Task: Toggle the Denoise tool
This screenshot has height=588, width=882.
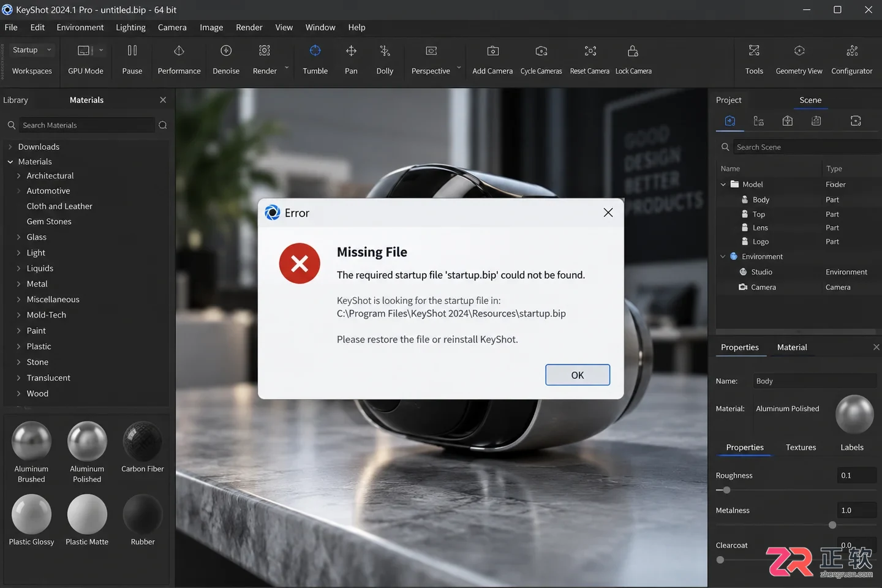Action: (226, 50)
